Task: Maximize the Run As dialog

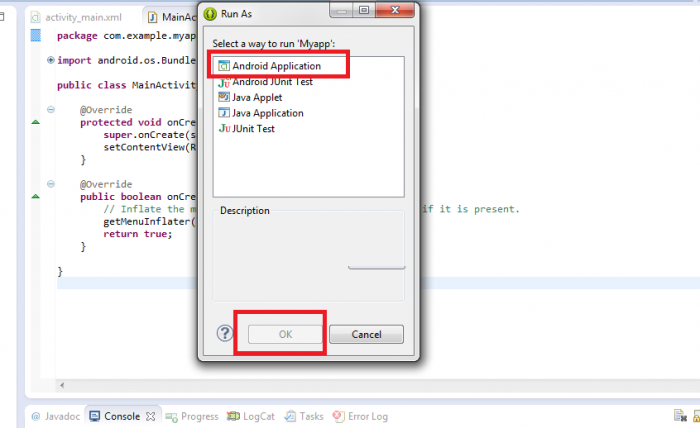Action: (364, 10)
